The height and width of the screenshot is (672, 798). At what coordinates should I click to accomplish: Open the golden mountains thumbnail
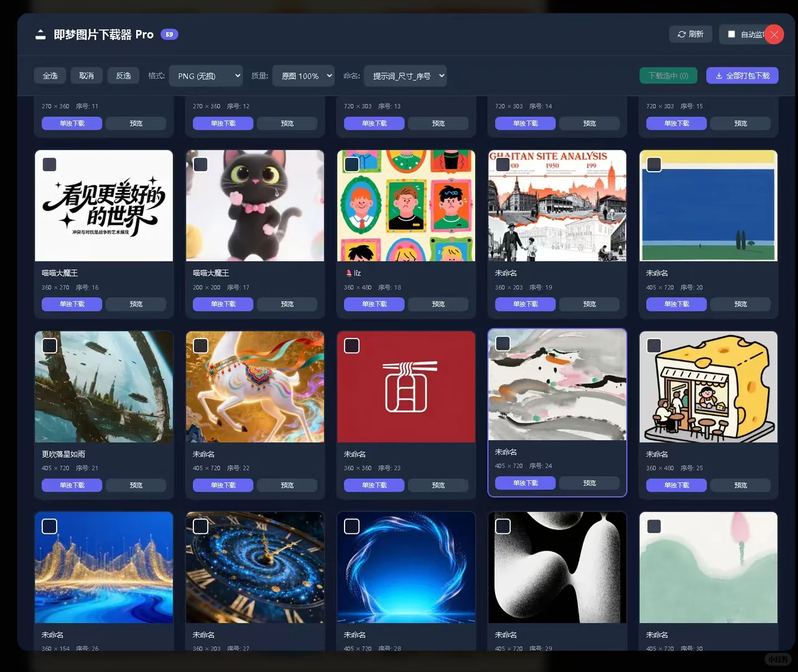[x=104, y=567]
